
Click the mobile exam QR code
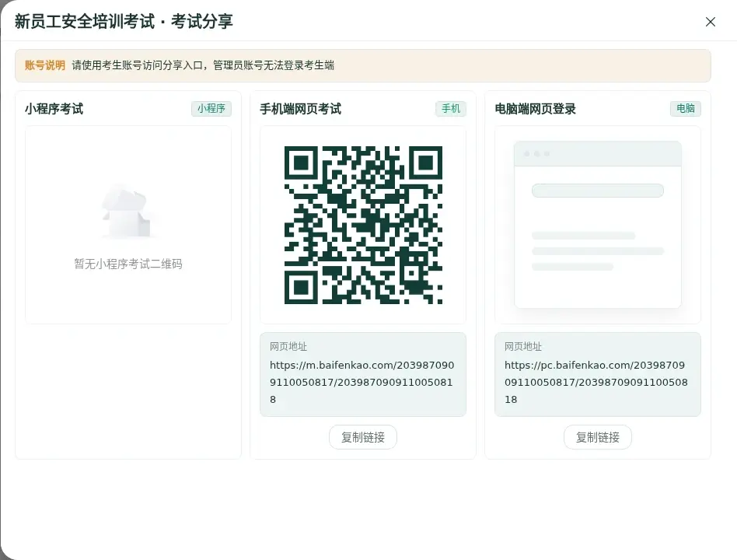(x=363, y=225)
